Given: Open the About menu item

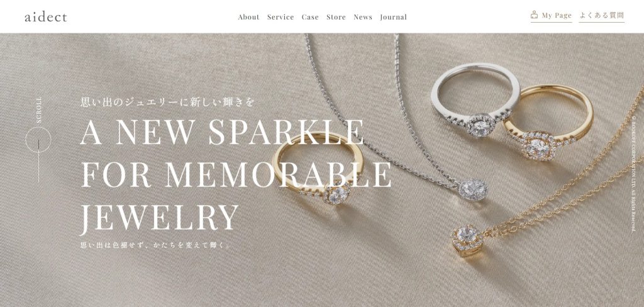Looking at the screenshot, I should point(248,17).
